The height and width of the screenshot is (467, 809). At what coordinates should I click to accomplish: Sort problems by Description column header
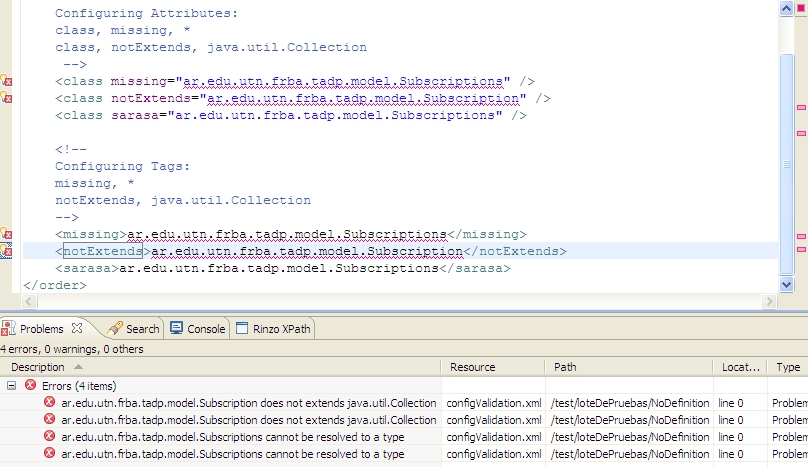click(220, 367)
